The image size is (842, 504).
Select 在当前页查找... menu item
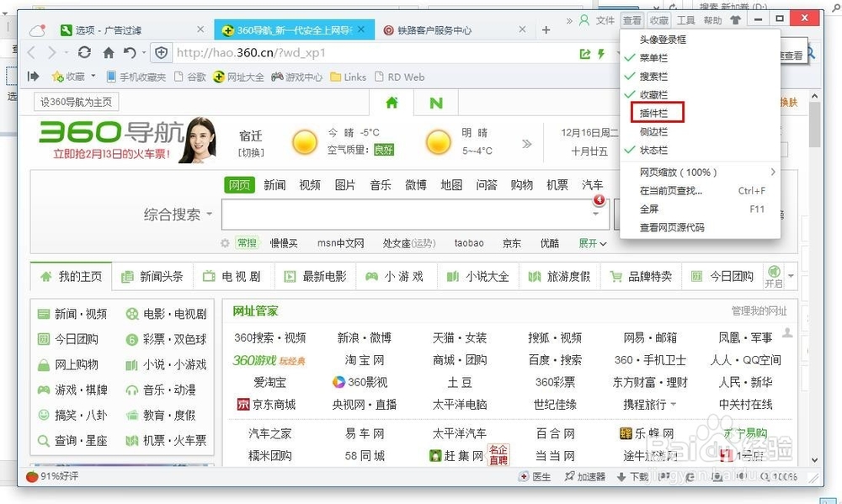tap(700, 190)
